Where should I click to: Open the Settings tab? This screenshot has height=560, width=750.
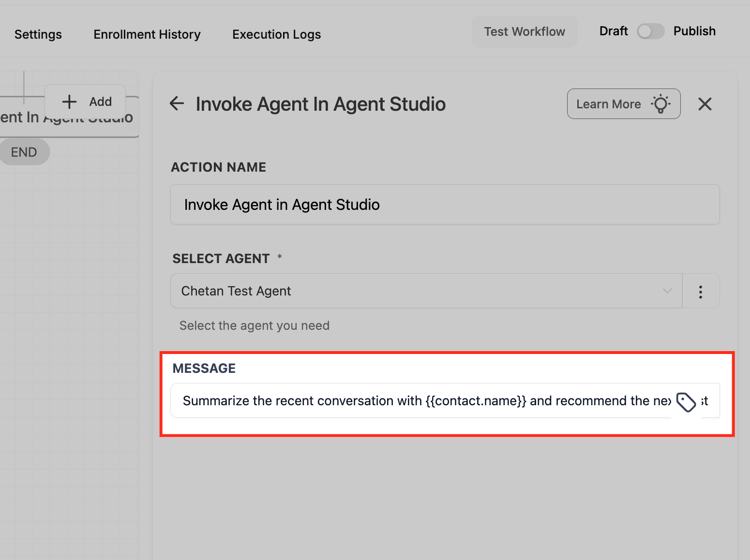coord(38,34)
